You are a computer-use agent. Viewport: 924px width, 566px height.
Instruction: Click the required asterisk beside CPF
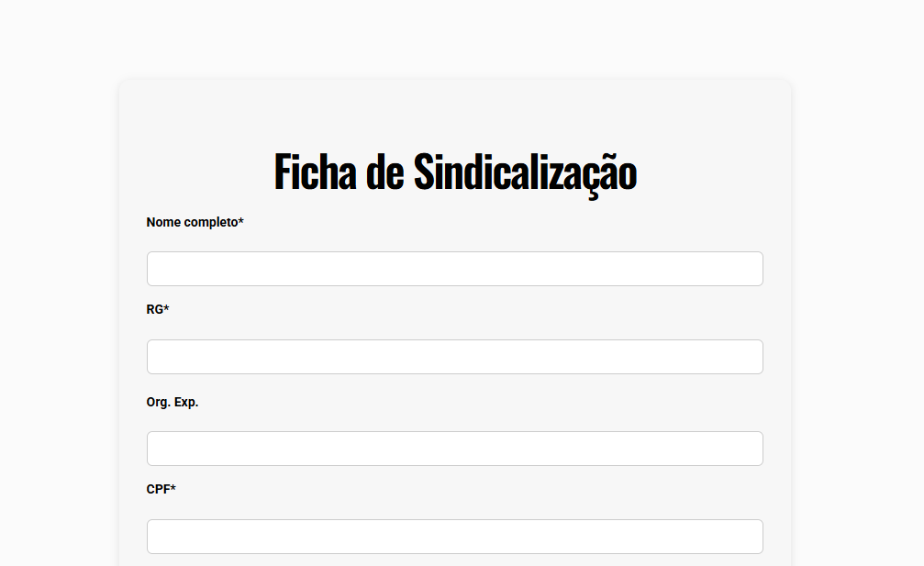click(x=173, y=487)
